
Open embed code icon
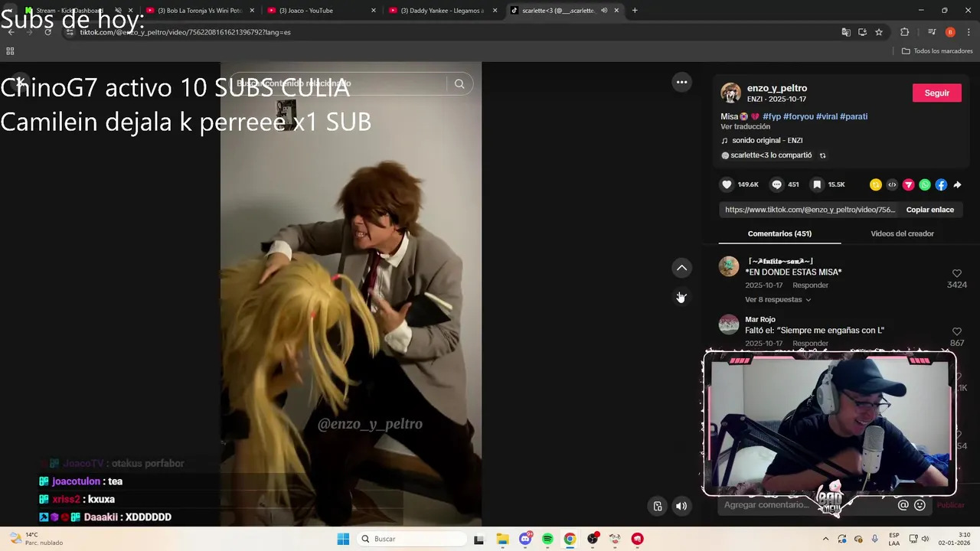(x=892, y=184)
